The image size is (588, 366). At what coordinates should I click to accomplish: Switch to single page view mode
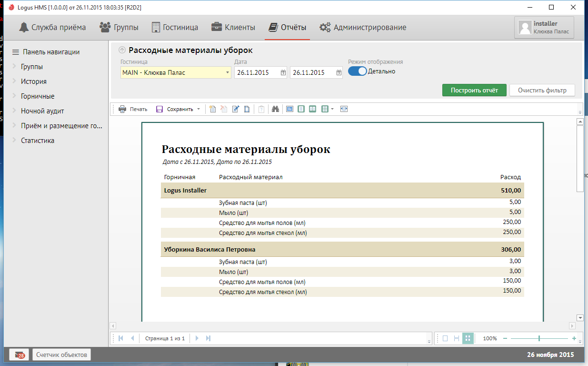coord(445,338)
